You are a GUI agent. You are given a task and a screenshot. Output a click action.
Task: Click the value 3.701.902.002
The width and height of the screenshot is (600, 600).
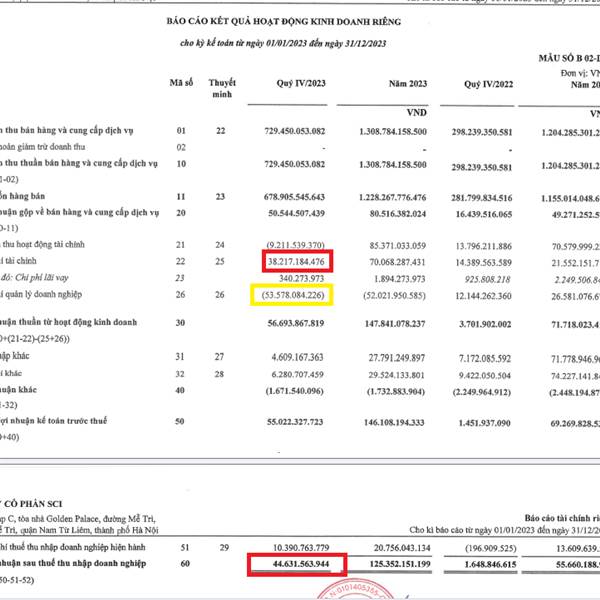[x=485, y=324]
